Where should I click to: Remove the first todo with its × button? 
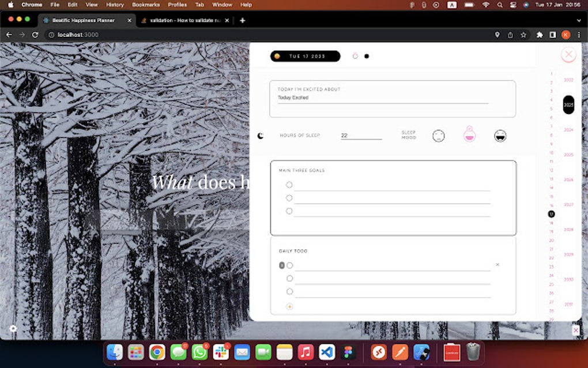coord(497,264)
